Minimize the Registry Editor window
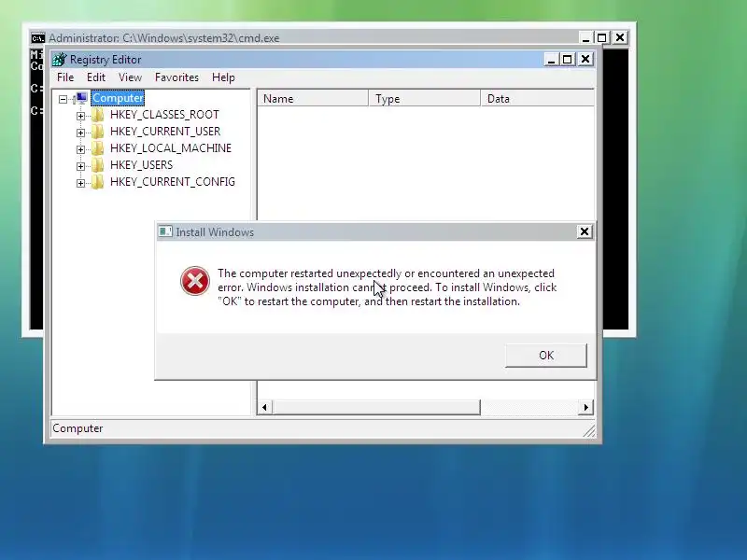The height and width of the screenshot is (560, 747). [x=551, y=59]
